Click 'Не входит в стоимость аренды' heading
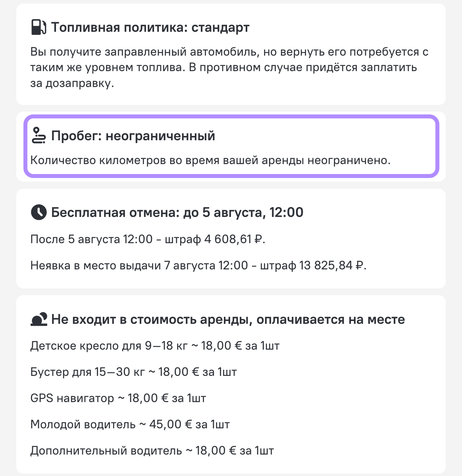Screen dimensions: 462x476 (x=228, y=319)
